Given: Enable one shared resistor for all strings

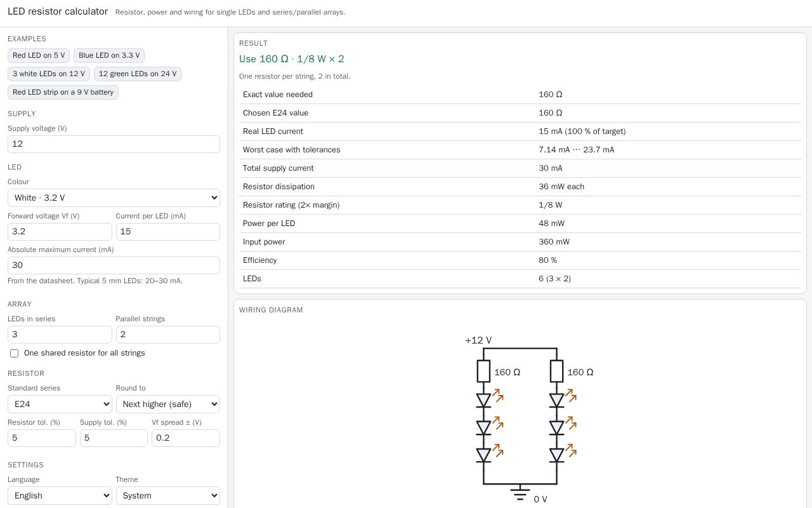Looking at the screenshot, I should pyautogui.click(x=14, y=353).
